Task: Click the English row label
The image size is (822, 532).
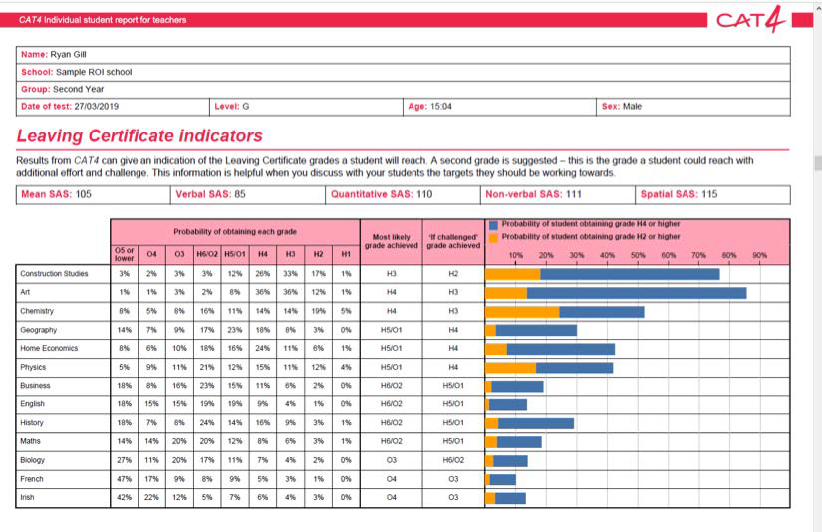Action: tap(32, 404)
